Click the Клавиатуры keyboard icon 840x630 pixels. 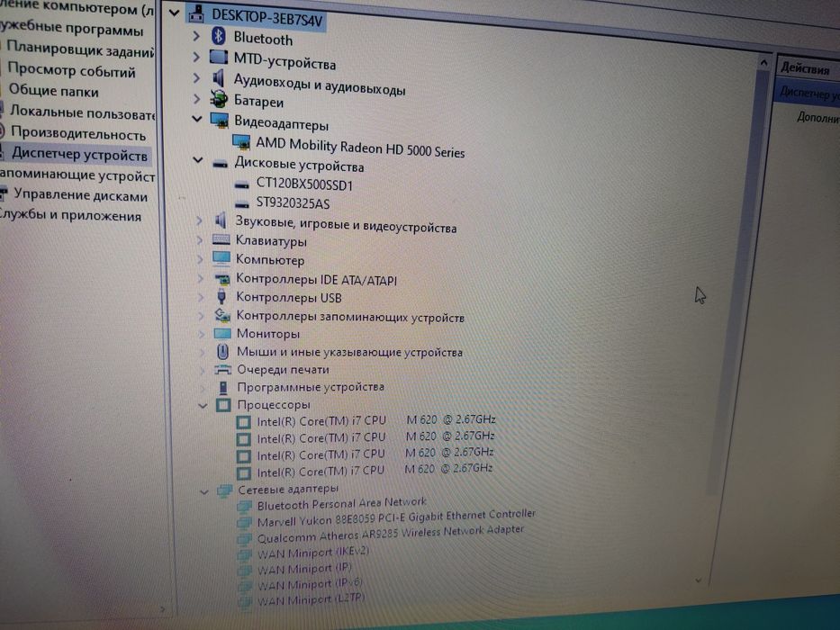click(221, 239)
